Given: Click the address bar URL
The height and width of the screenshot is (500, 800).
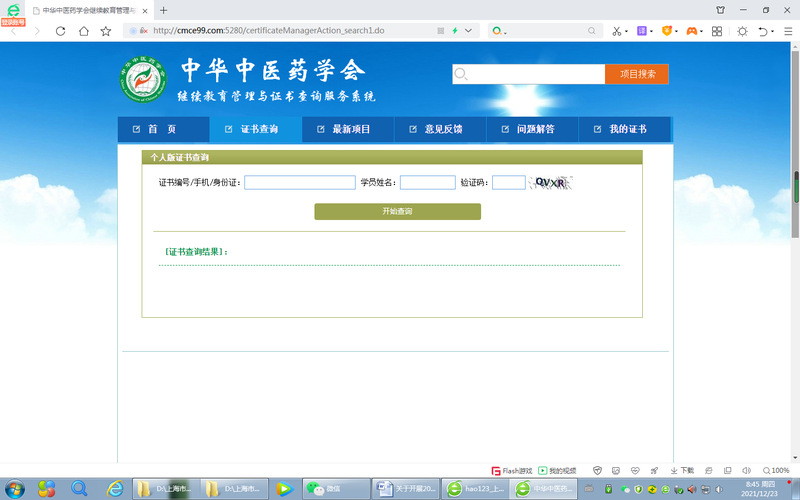Looking at the screenshot, I should coord(269,31).
